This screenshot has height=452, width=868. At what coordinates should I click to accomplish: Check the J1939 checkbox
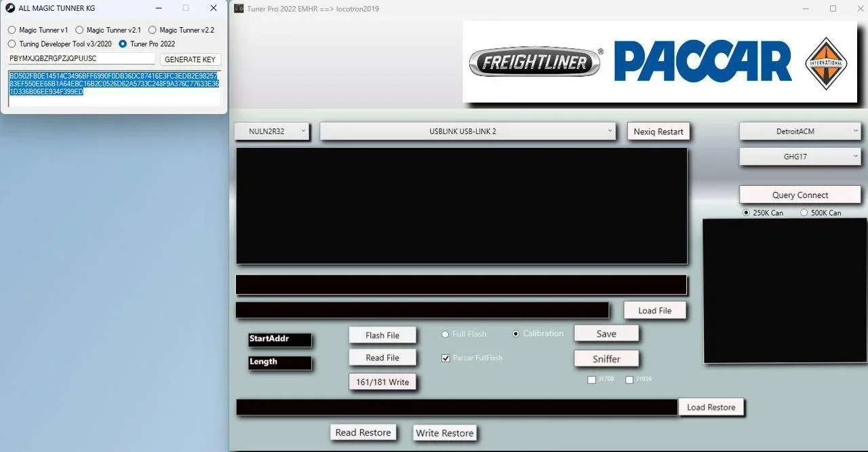tap(629, 379)
